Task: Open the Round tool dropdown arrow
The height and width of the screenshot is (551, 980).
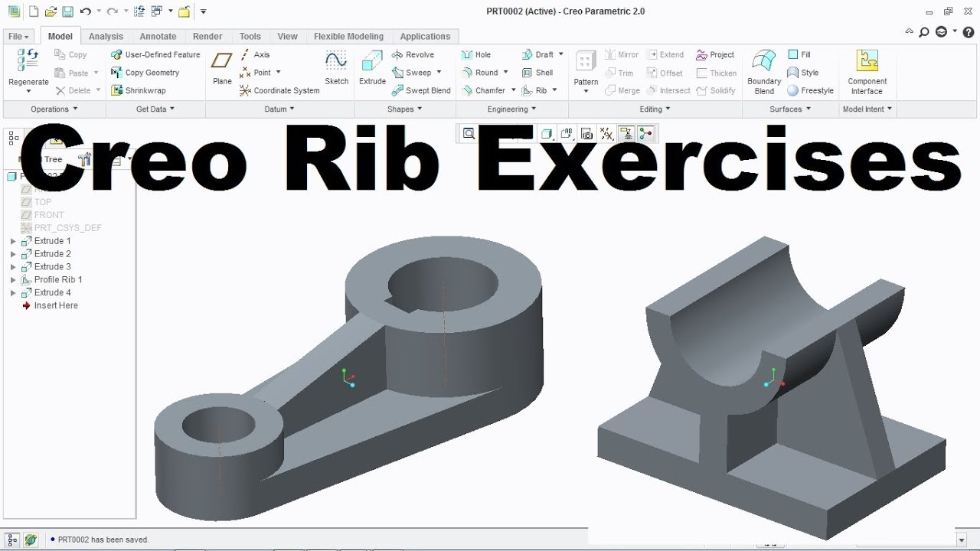Action: [x=505, y=73]
